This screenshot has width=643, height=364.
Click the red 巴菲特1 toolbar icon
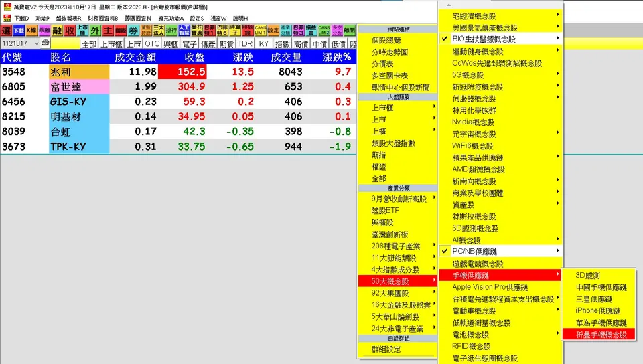click(x=210, y=31)
